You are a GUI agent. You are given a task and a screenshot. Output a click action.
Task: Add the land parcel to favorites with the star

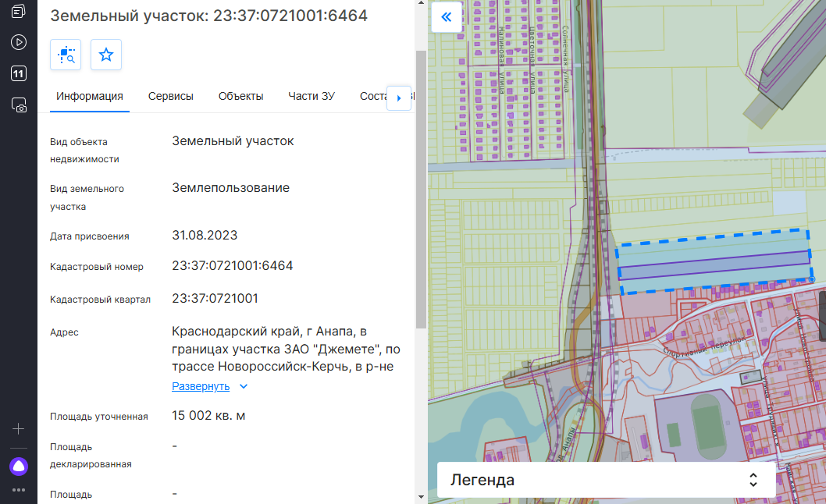(x=106, y=55)
